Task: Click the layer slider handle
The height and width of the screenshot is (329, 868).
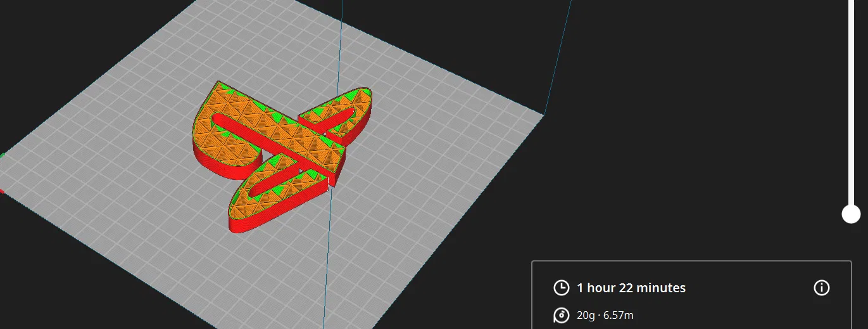Action: tap(851, 214)
